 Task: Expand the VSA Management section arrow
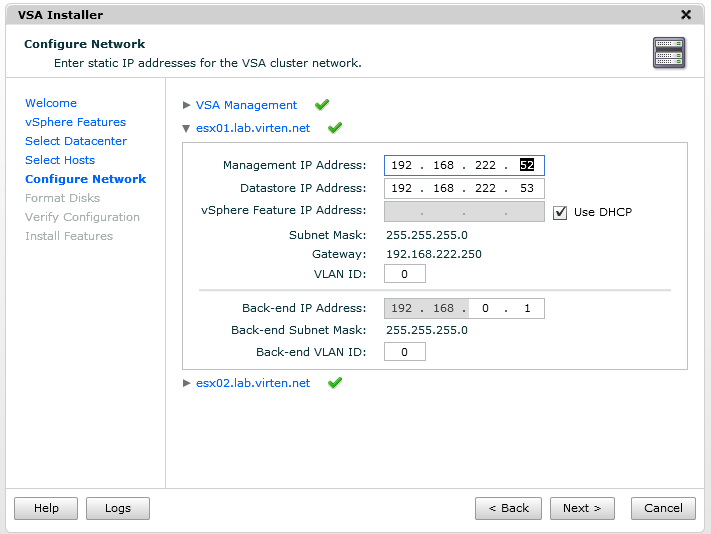(186, 105)
